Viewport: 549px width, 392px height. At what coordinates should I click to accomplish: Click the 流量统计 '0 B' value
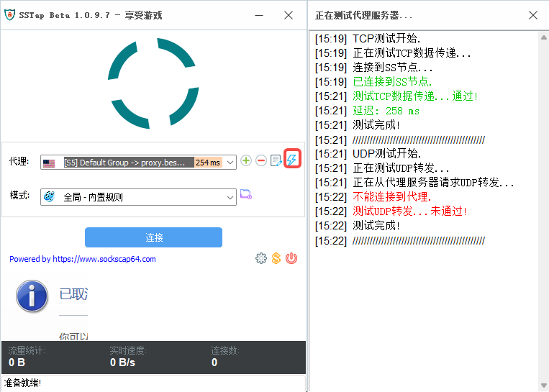click(x=17, y=363)
